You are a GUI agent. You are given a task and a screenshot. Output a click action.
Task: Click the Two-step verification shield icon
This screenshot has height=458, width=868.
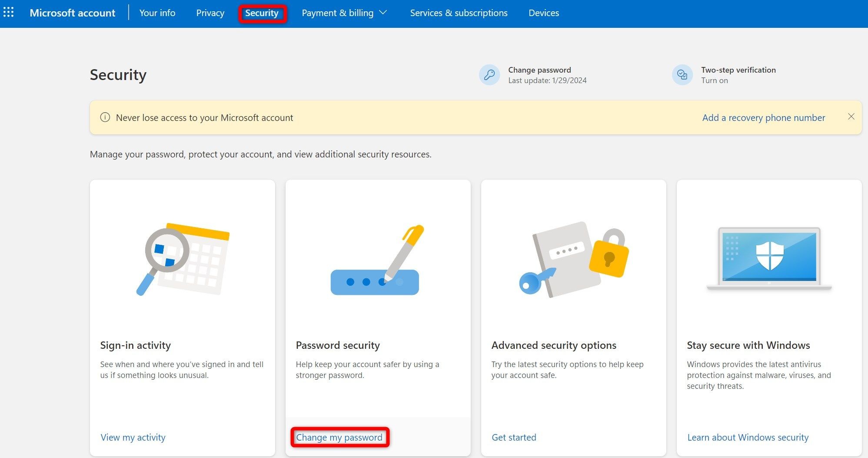682,75
